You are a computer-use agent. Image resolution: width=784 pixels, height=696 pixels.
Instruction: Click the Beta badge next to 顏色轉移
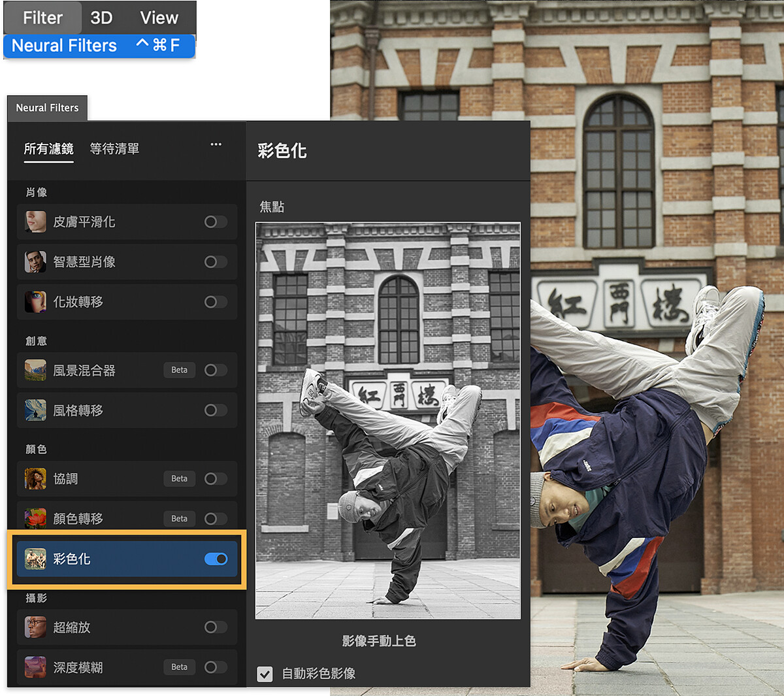[x=179, y=518]
